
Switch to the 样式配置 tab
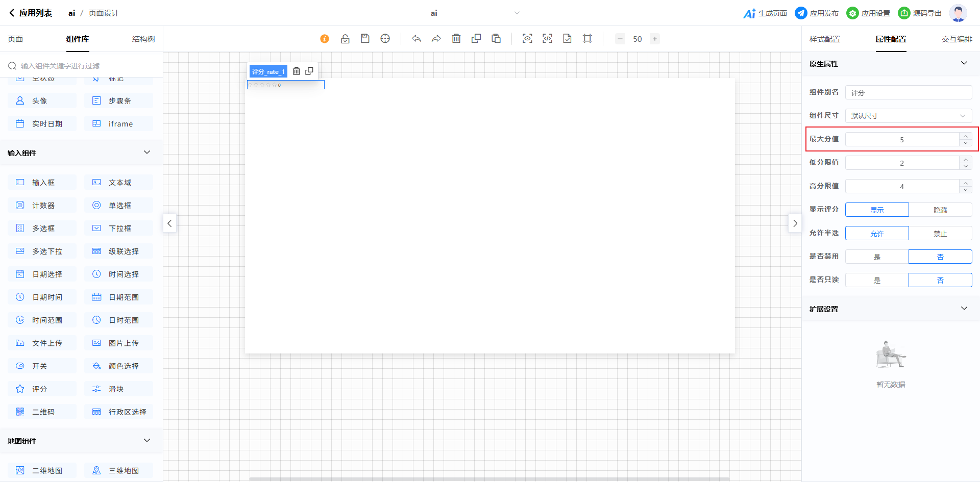tap(824, 39)
